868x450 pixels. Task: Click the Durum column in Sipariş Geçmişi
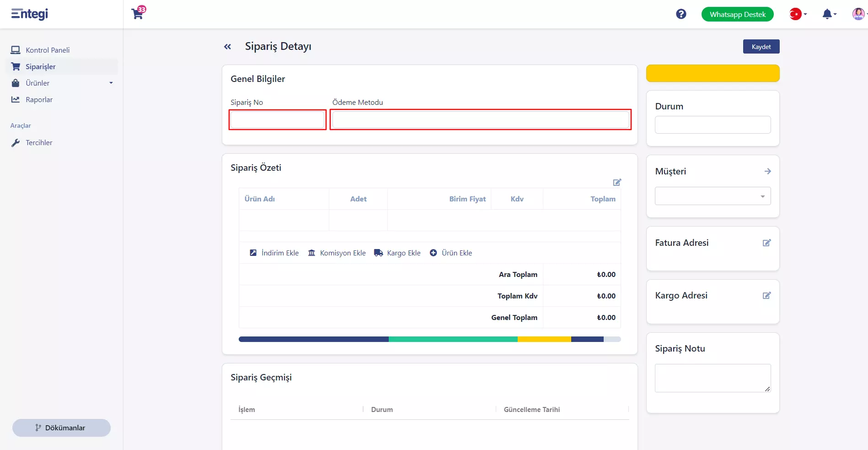tap(382, 410)
